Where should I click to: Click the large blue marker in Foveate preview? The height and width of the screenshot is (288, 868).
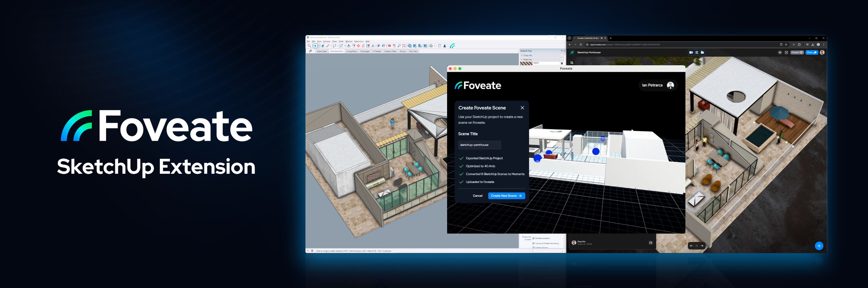point(596,151)
